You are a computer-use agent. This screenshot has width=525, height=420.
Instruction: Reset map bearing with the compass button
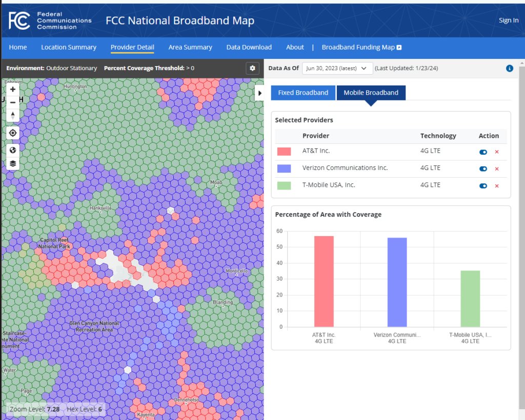13,116
